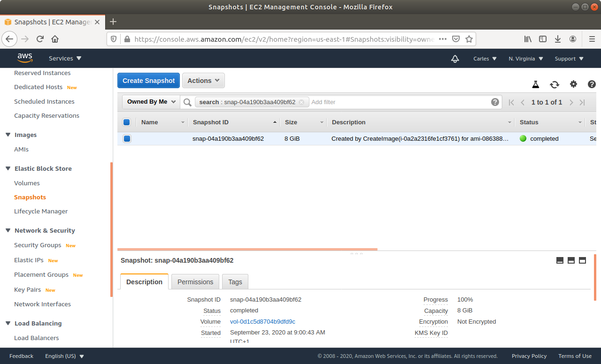The image size is (601, 364).
Task: Select the Description tab
Action: pos(144,282)
